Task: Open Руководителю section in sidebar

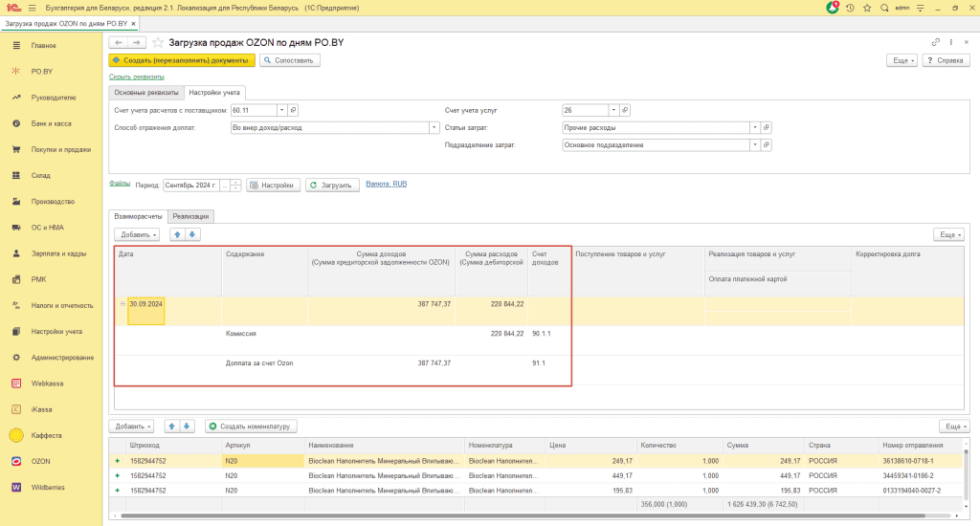Action: [x=54, y=98]
